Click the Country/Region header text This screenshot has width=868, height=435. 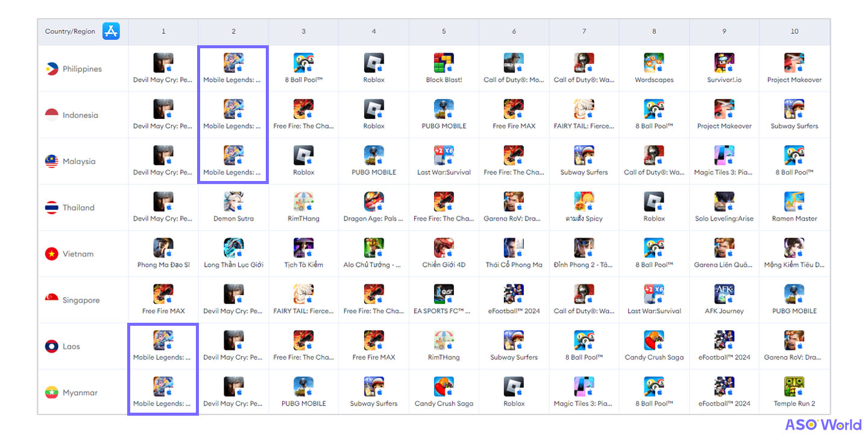click(70, 31)
